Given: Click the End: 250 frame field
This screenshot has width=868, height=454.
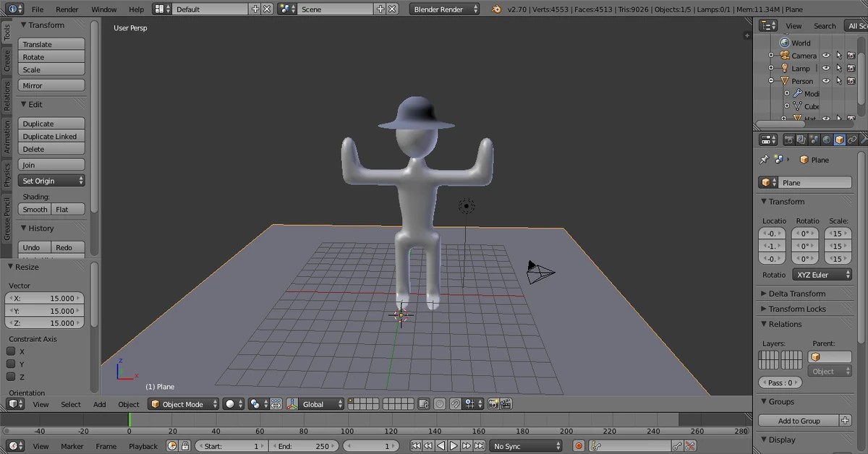Looking at the screenshot, I should point(305,446).
